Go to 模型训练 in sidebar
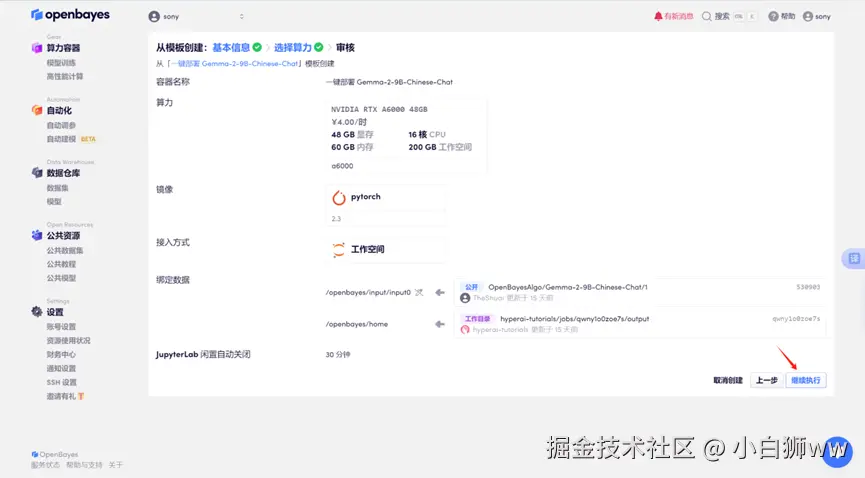865x478 pixels. pyautogui.click(x=61, y=63)
